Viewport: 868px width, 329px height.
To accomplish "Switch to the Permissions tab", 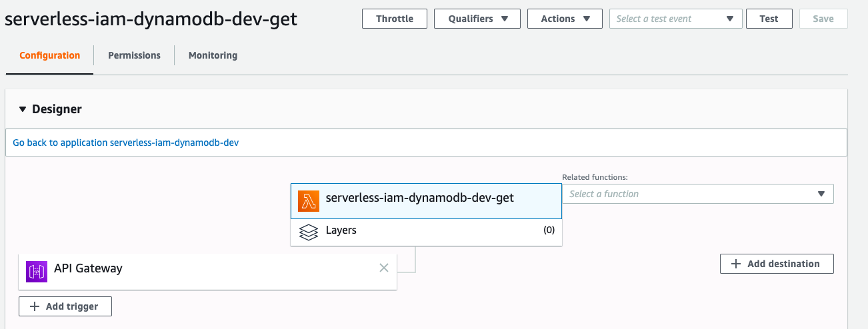I will pos(134,55).
